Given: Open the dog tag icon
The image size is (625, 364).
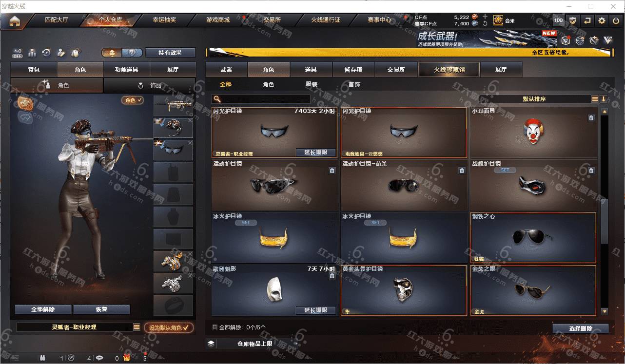Looking at the screenshot, I should pos(76,53).
